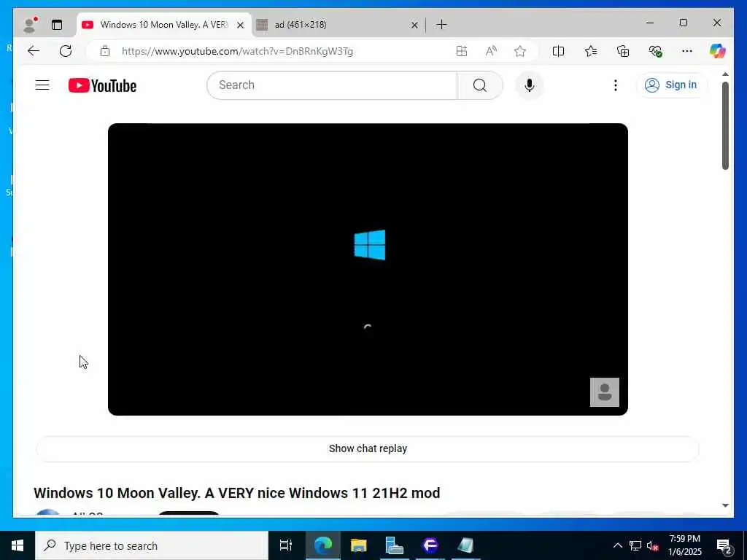The image size is (747, 560).
Task: Open Edge Settings and more menu
Action: 687,51
